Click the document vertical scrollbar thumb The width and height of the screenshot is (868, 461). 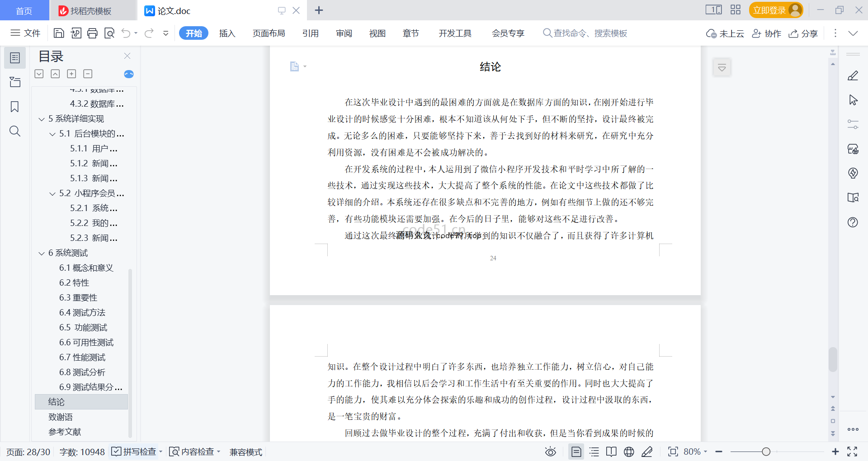tap(833, 359)
